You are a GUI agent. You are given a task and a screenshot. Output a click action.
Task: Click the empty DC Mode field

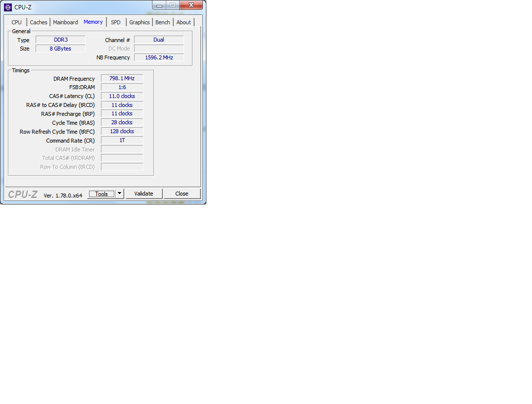point(159,49)
